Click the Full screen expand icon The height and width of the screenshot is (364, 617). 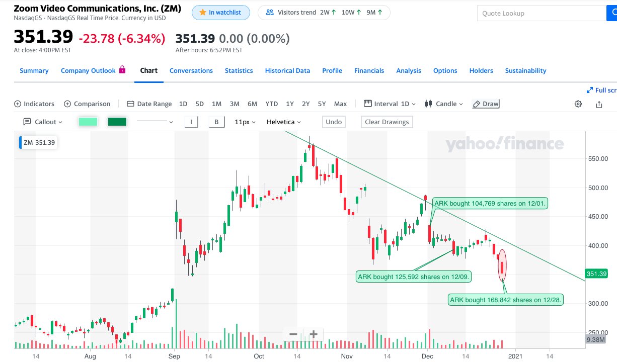coord(590,90)
